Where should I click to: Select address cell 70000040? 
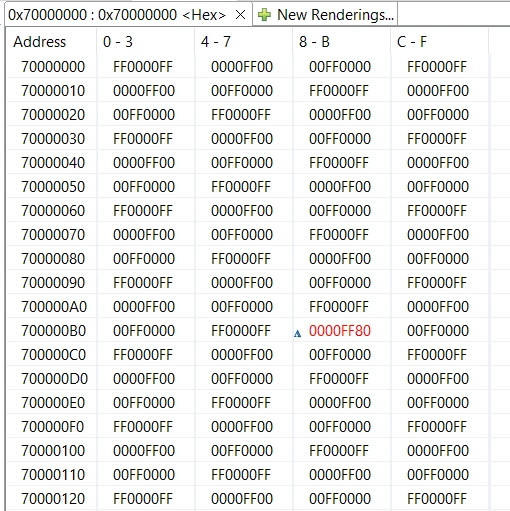(53, 163)
